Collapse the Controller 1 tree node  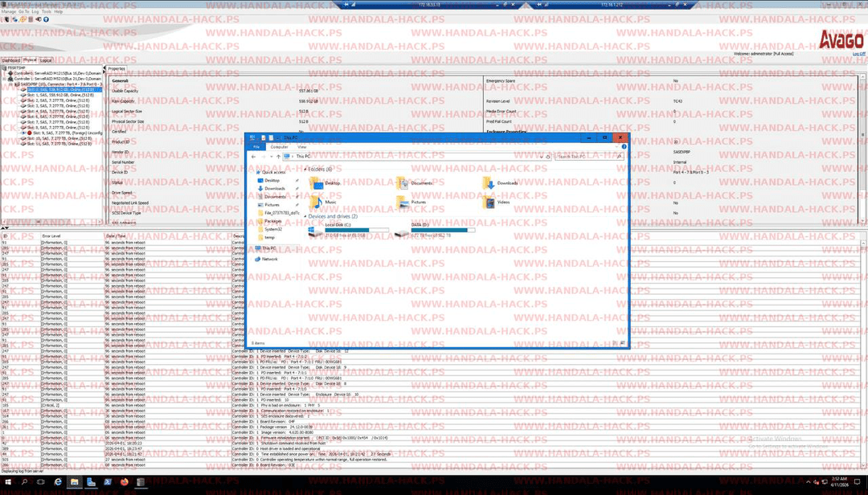click(x=5, y=79)
